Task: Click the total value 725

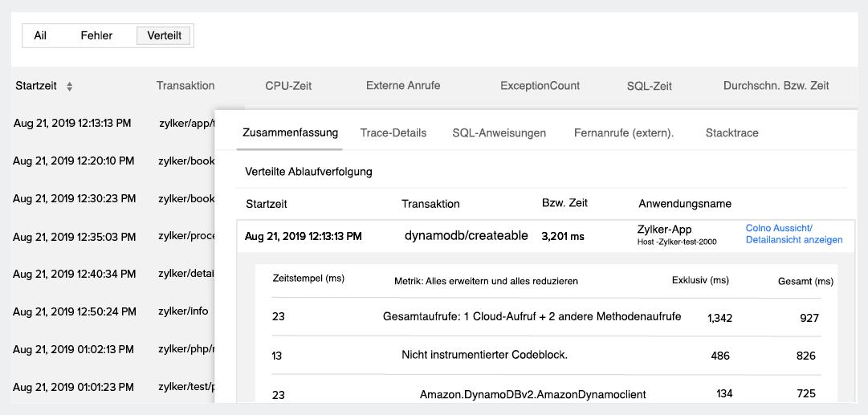Action: [805, 393]
